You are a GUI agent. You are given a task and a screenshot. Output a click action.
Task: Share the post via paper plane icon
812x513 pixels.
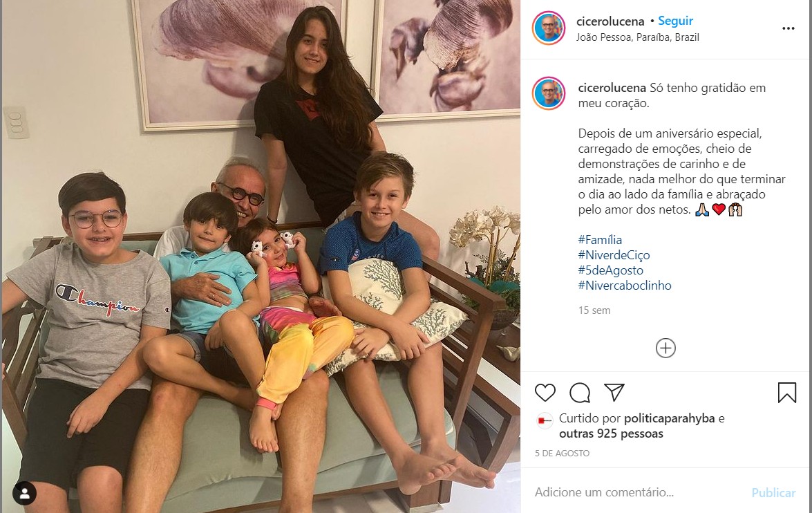click(614, 392)
